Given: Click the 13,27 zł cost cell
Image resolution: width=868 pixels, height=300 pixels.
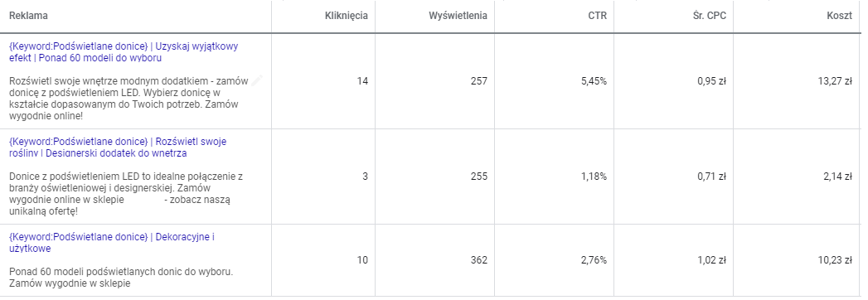Looking at the screenshot, I should tap(835, 81).
